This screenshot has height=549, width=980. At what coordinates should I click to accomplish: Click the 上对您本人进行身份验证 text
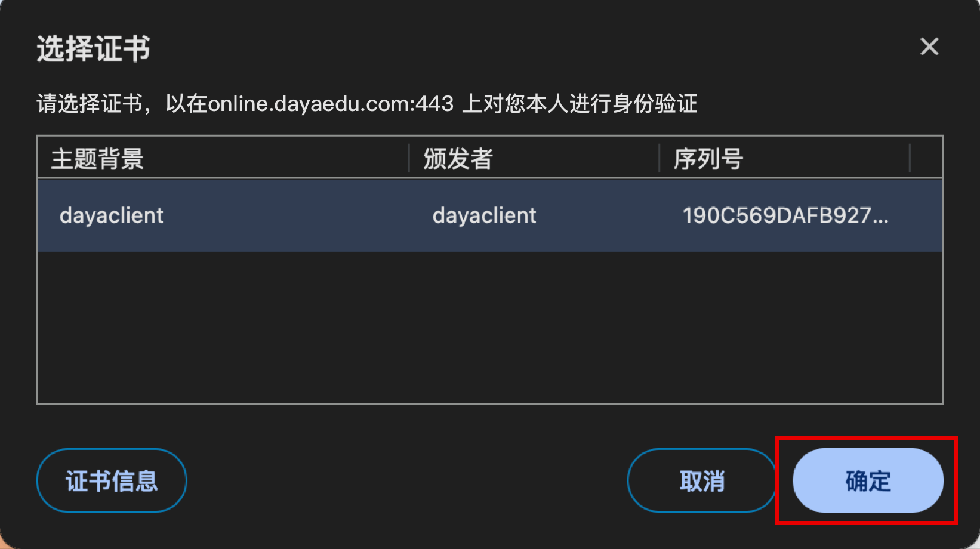(x=580, y=104)
